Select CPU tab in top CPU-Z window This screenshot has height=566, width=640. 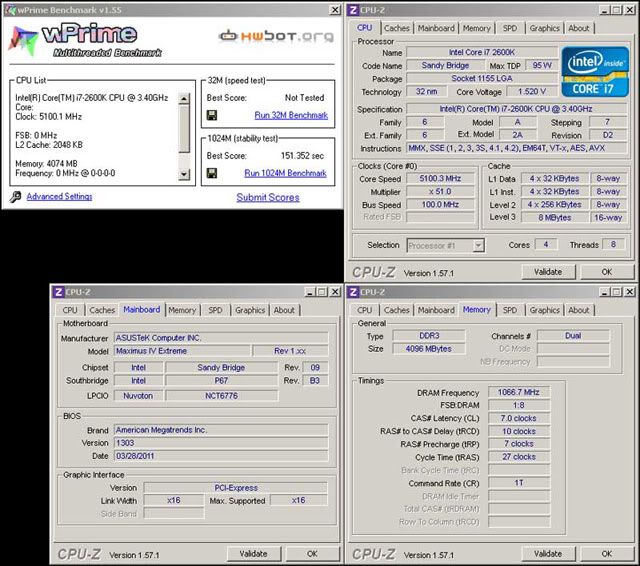(364, 27)
